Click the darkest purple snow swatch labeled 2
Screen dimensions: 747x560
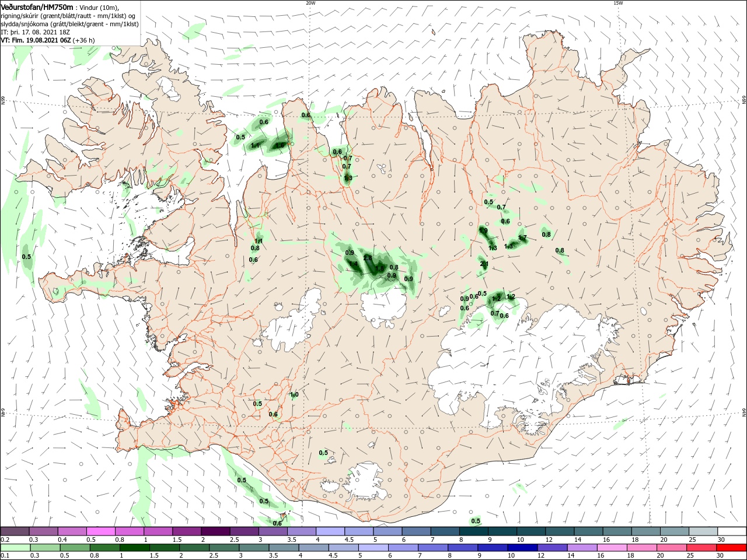click(215, 531)
